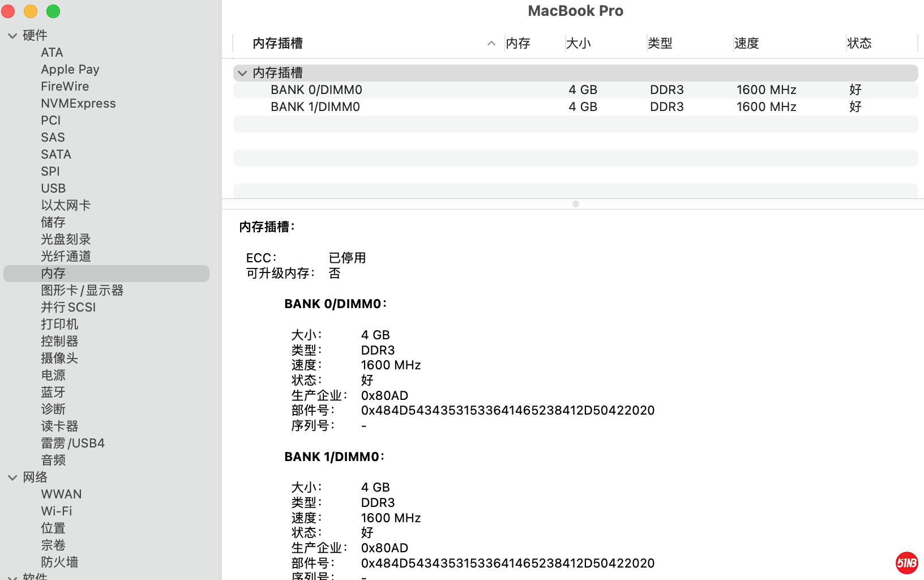
Task: Select the BANK 0/DIMM0 table row
Action: [576, 90]
